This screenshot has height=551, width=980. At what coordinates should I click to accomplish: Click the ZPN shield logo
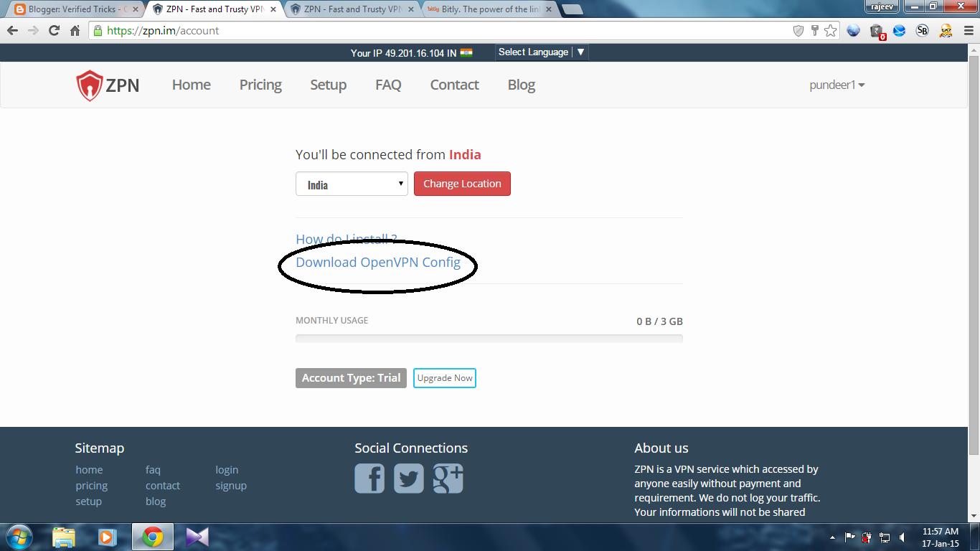(x=90, y=85)
